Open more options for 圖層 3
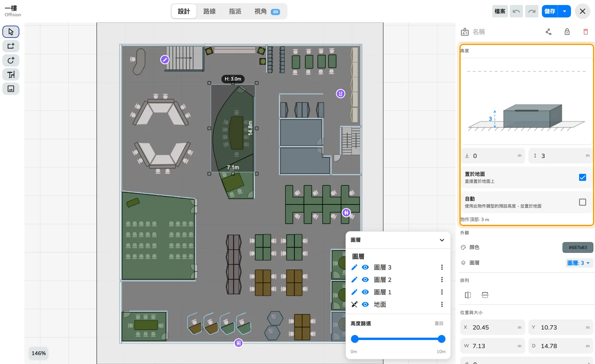 pyautogui.click(x=442, y=267)
